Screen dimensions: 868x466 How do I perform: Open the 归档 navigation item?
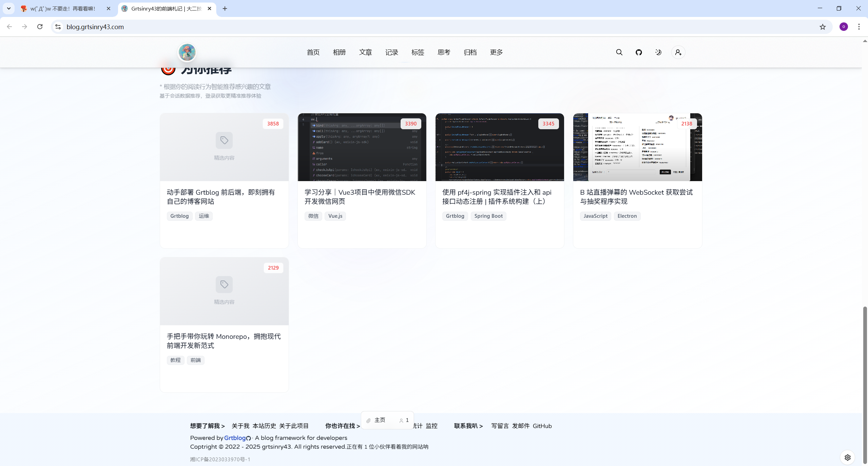click(x=470, y=52)
